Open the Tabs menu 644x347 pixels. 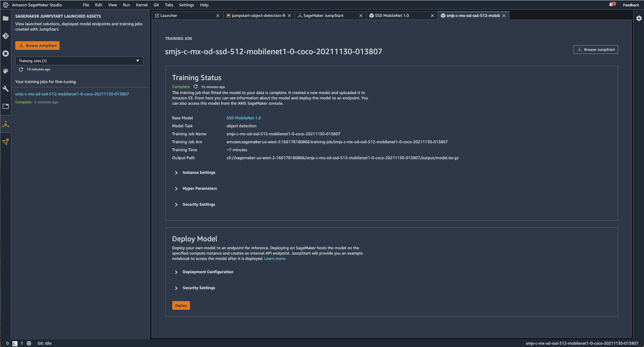(x=169, y=5)
